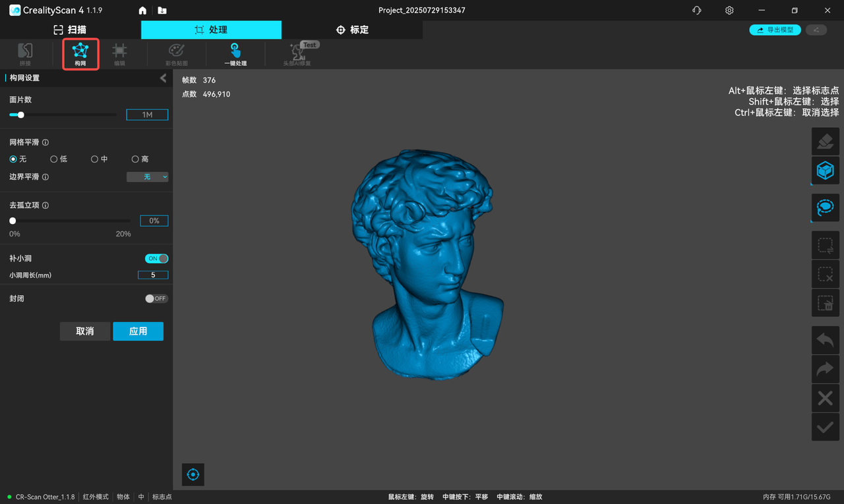
Task: Click the frame count value 376
Action: tap(209, 80)
